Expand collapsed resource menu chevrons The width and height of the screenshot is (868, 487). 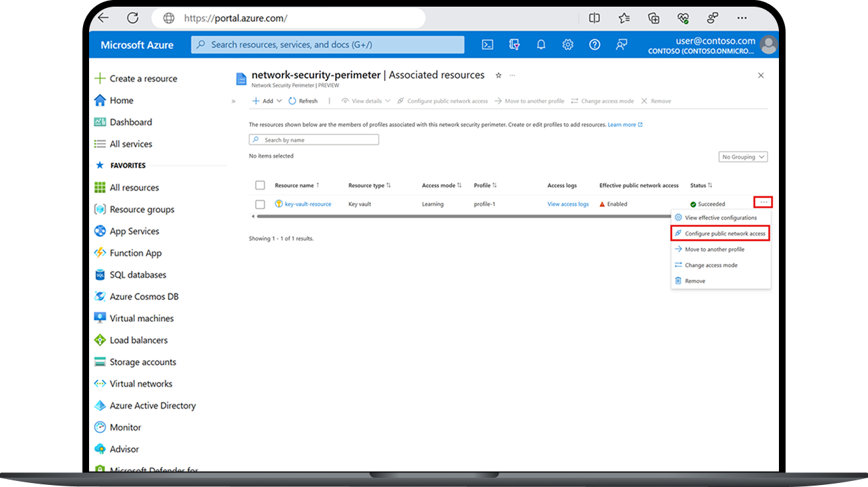tap(233, 101)
